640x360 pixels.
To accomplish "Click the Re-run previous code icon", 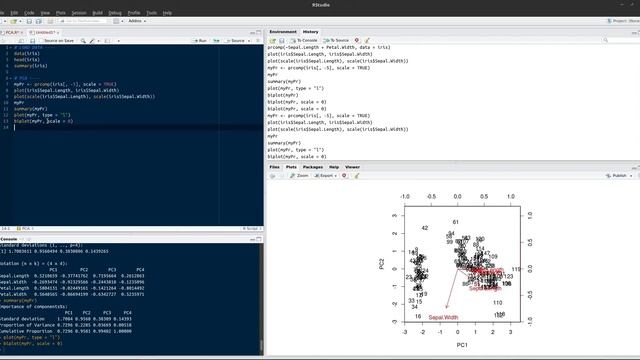I will tap(216, 41).
